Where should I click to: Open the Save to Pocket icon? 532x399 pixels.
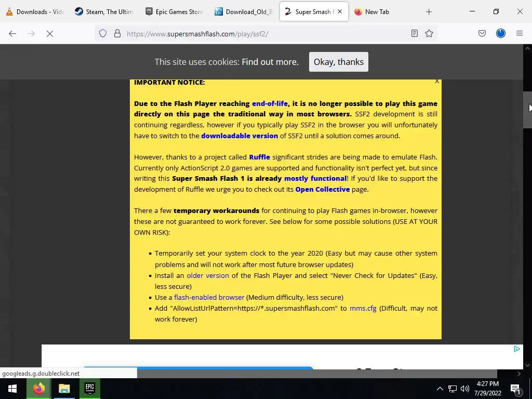point(482,33)
